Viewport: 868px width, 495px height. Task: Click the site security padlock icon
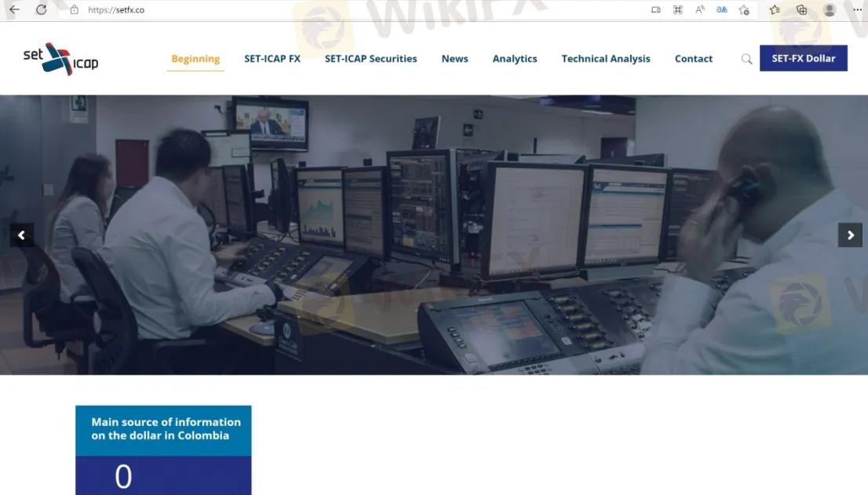(75, 10)
